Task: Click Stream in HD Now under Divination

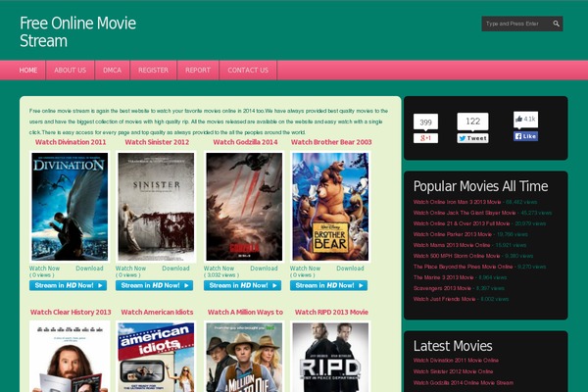Action: coord(68,285)
